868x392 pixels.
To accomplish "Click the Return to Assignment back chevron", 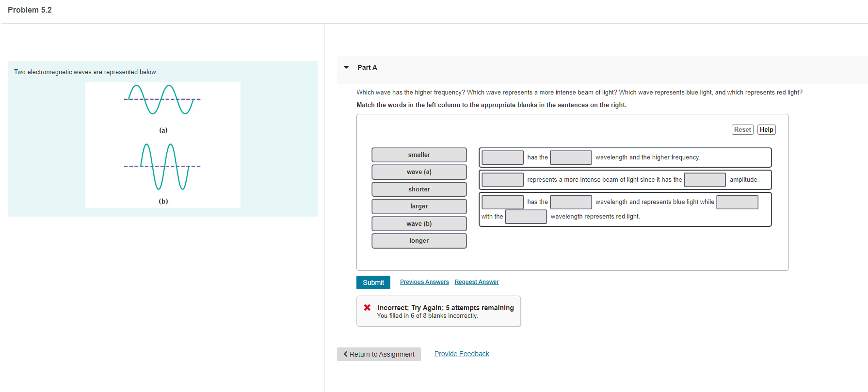I will 345,354.
